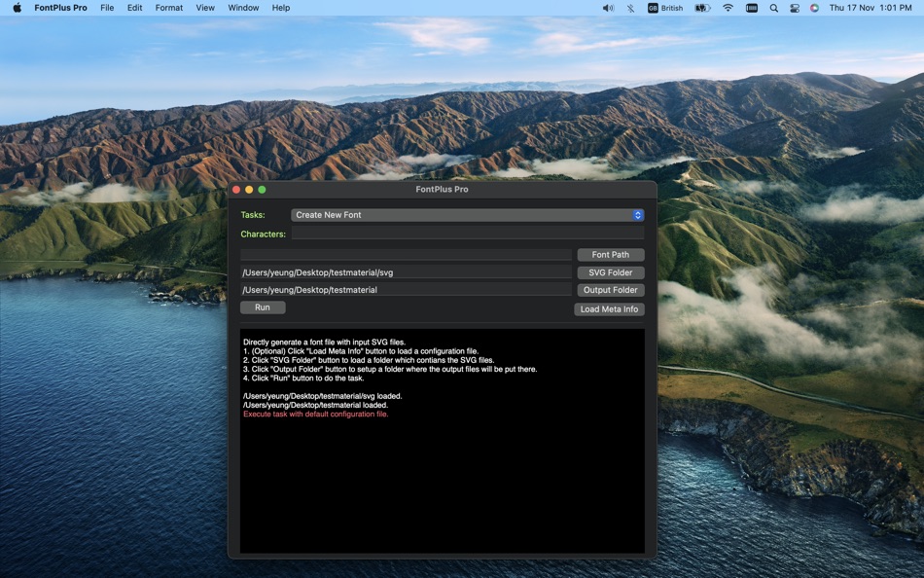The image size is (924, 578).
Task: Check the battery status icon
Action: click(x=702, y=8)
